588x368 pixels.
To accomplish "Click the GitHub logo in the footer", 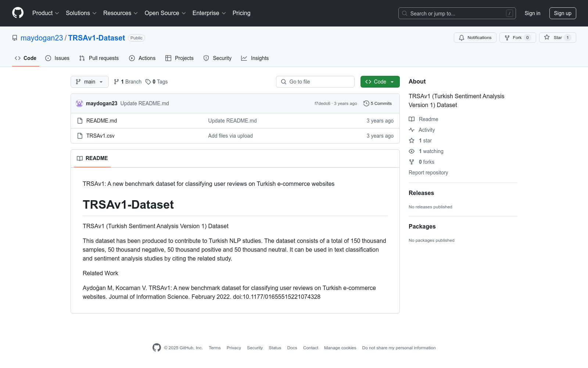I will click(x=157, y=348).
